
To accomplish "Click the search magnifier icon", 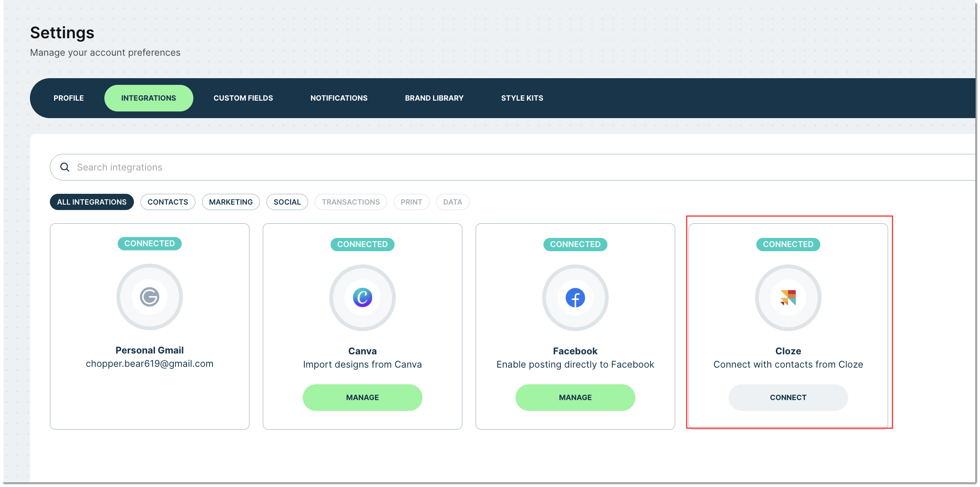I will pyautogui.click(x=65, y=167).
